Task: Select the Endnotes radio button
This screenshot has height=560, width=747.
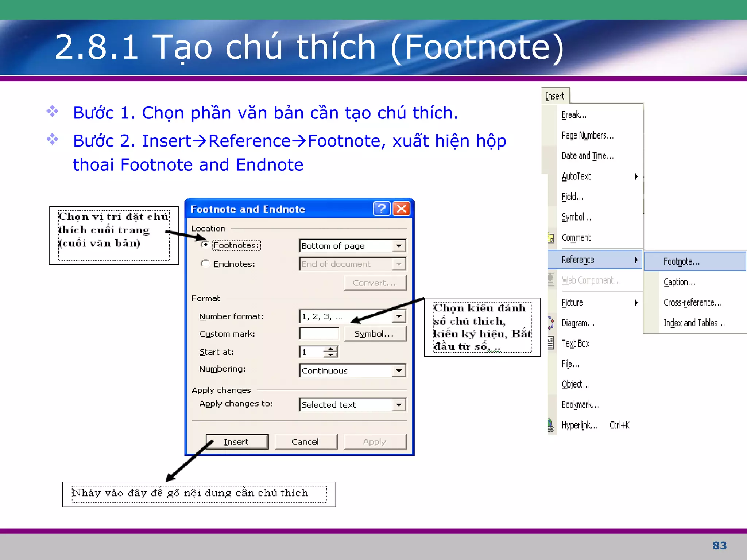Action: pyautogui.click(x=205, y=263)
